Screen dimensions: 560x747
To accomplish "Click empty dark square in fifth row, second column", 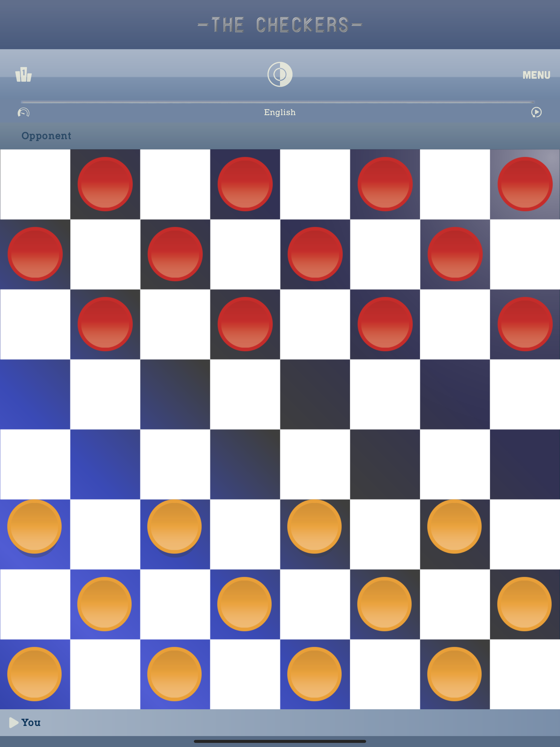I will coord(105,464).
